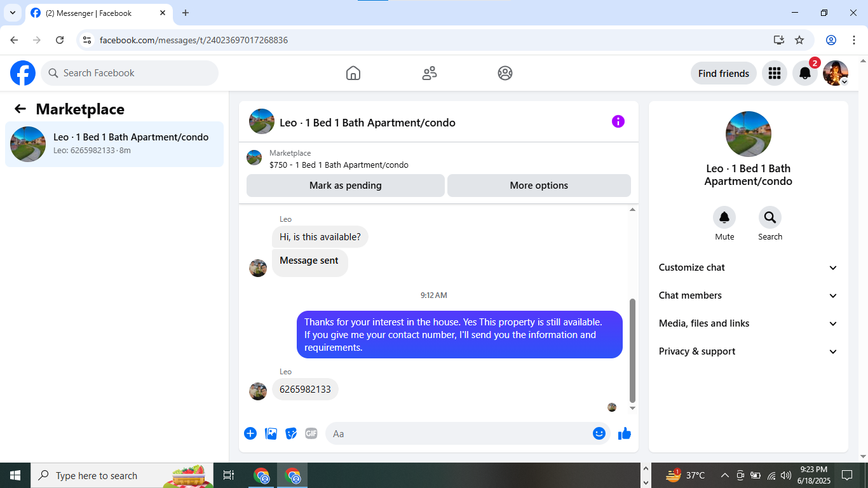Click Mark as pending button
This screenshot has height=488, width=868.
(346, 186)
